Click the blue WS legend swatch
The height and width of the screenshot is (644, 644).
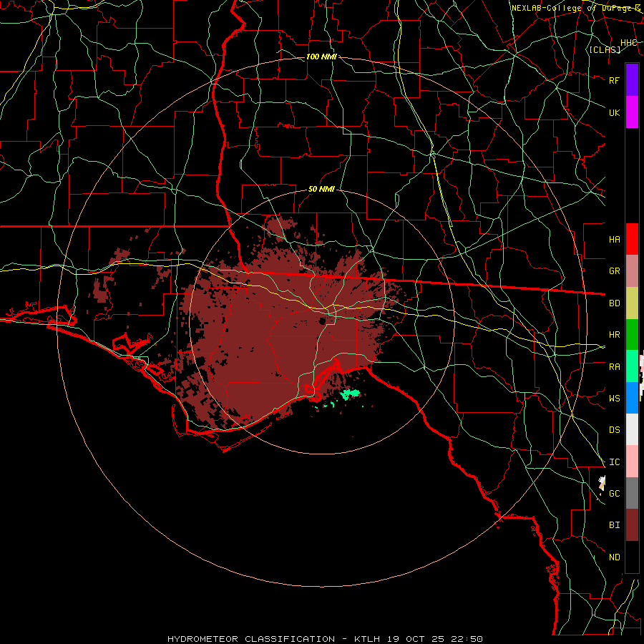632,398
